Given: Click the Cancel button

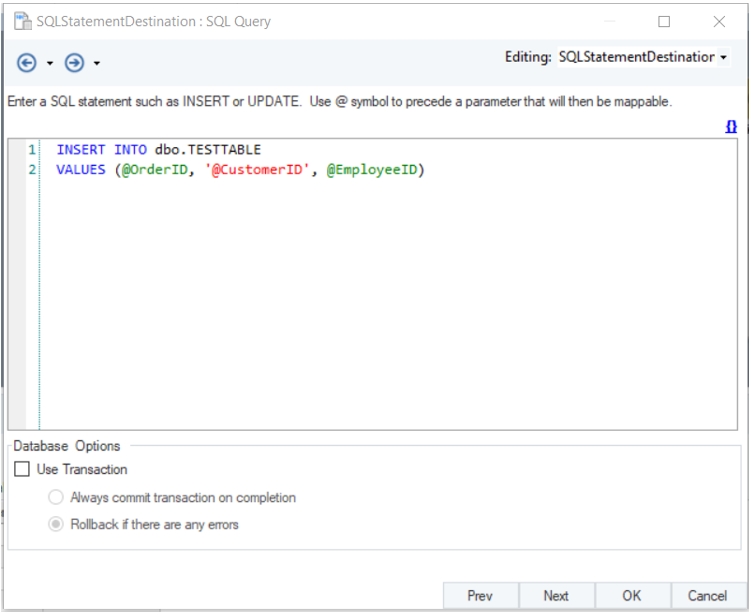Looking at the screenshot, I should pyautogui.click(x=708, y=596).
